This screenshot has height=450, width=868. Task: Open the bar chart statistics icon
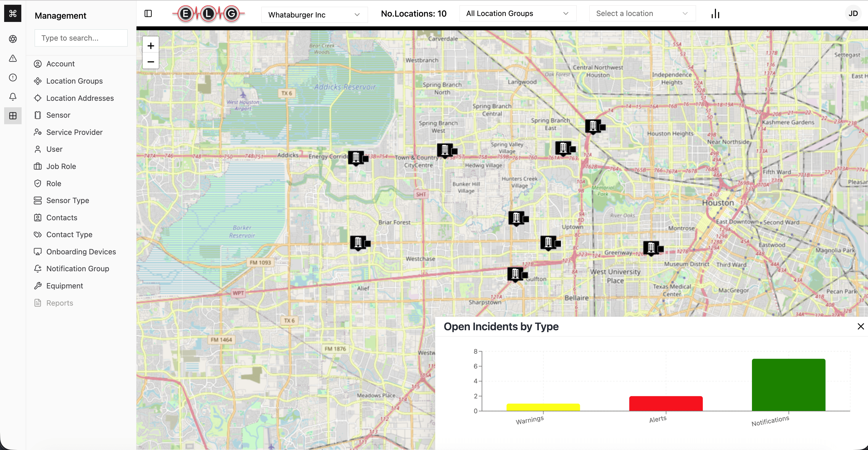[x=715, y=14]
